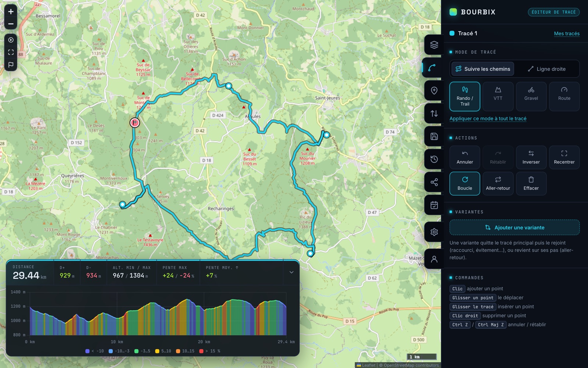Click the Recentrer button
The height and width of the screenshot is (368, 588).
click(564, 158)
